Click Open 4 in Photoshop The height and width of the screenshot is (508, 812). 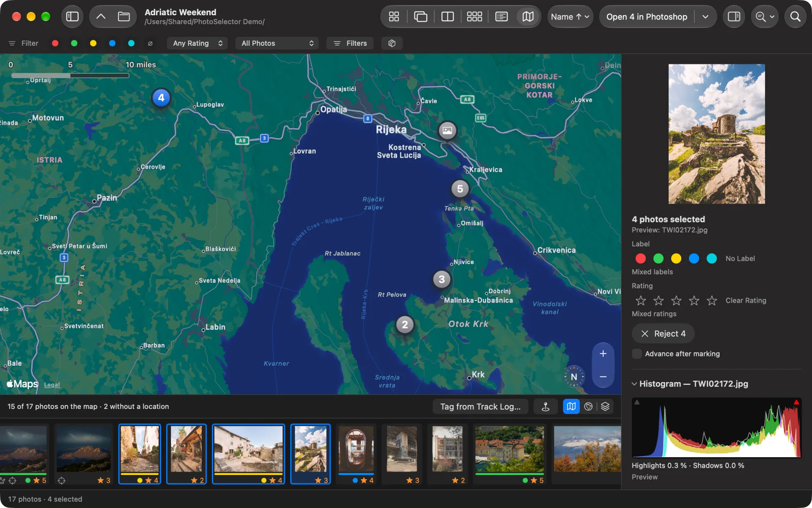click(x=647, y=17)
